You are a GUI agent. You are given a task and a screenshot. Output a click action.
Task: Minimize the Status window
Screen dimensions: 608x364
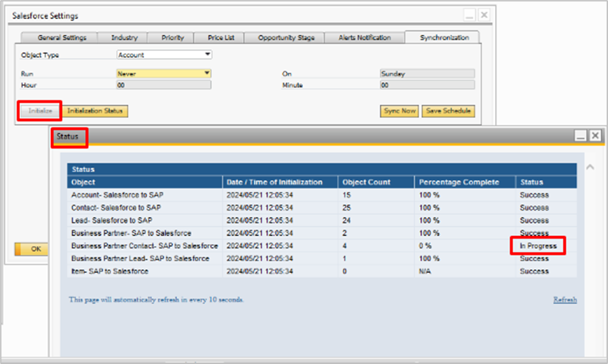(581, 135)
